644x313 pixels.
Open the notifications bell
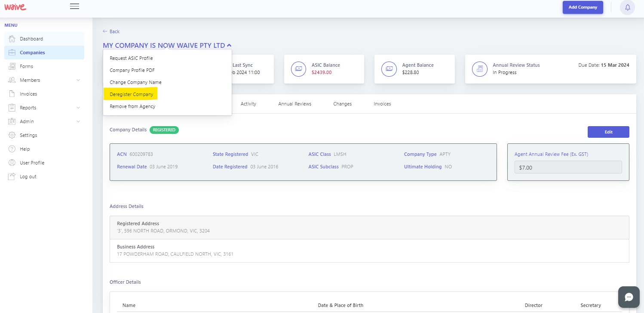[x=627, y=7]
